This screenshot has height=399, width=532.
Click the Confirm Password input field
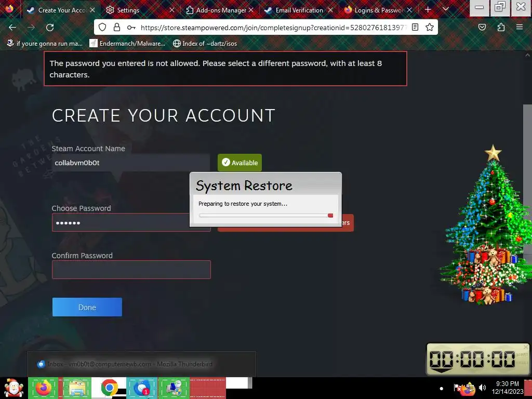point(131,270)
